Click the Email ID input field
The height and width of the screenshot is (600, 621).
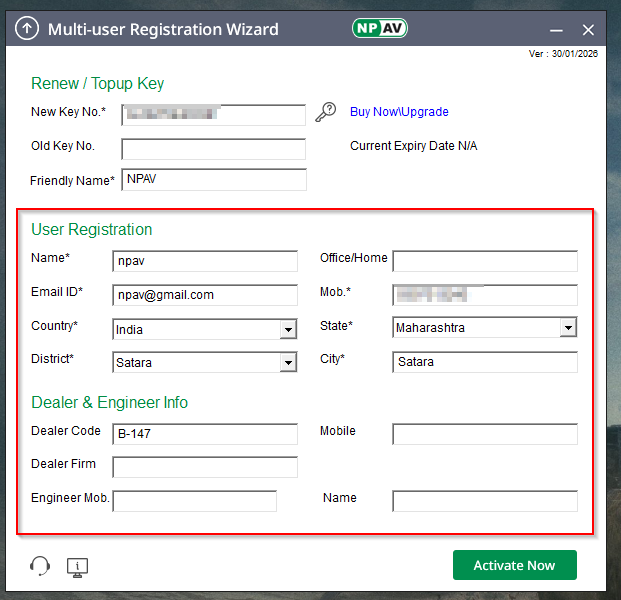[x=205, y=295]
